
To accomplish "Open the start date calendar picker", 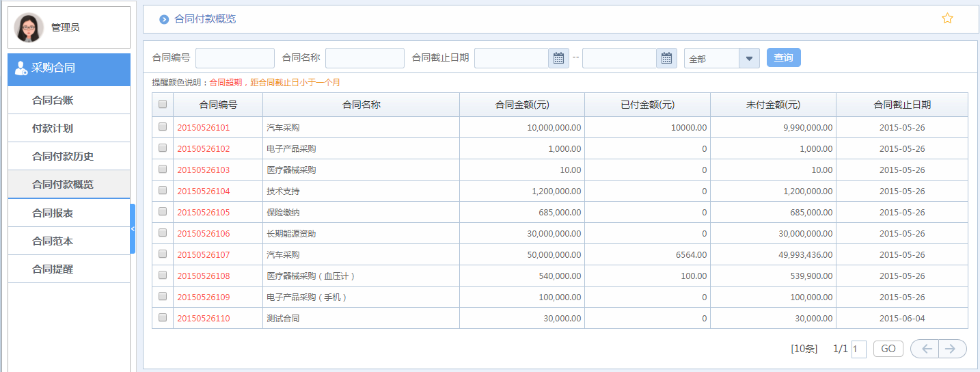I will (x=558, y=58).
